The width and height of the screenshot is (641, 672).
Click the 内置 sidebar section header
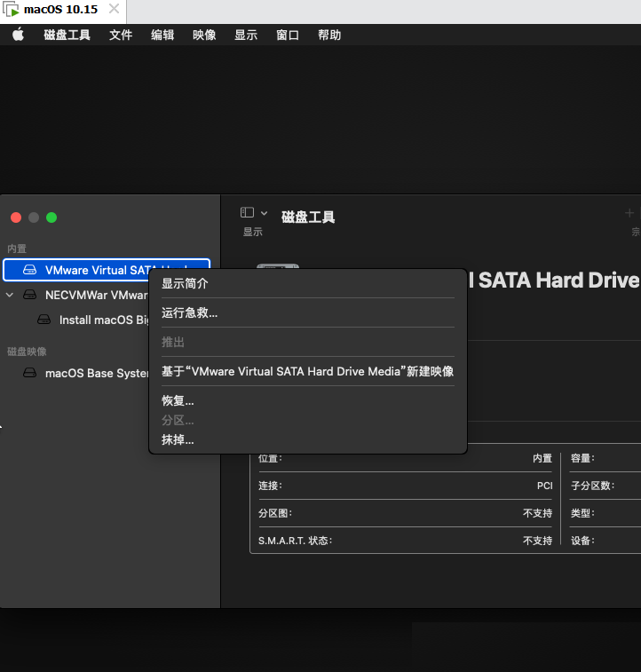(x=17, y=249)
